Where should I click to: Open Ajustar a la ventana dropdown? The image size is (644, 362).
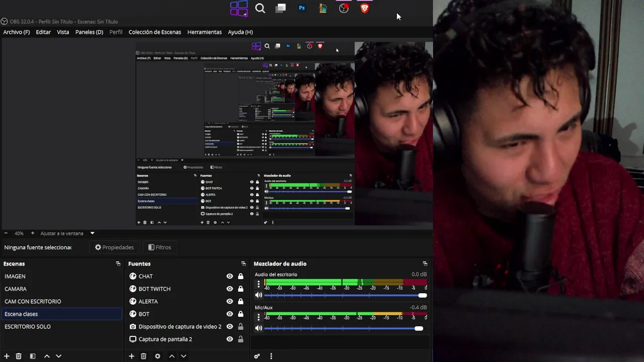pos(67,233)
